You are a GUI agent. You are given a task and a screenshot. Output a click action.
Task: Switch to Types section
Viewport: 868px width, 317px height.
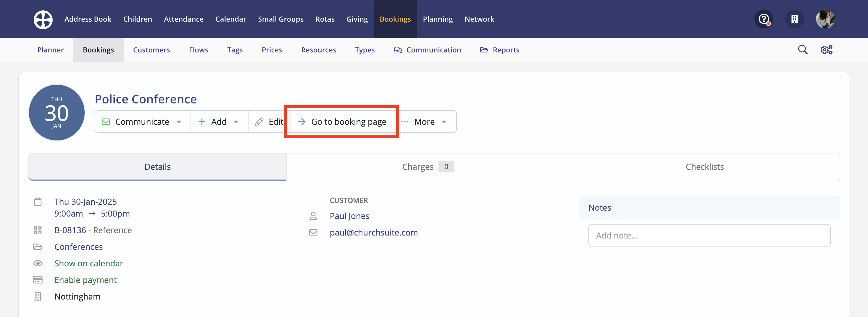click(x=365, y=50)
